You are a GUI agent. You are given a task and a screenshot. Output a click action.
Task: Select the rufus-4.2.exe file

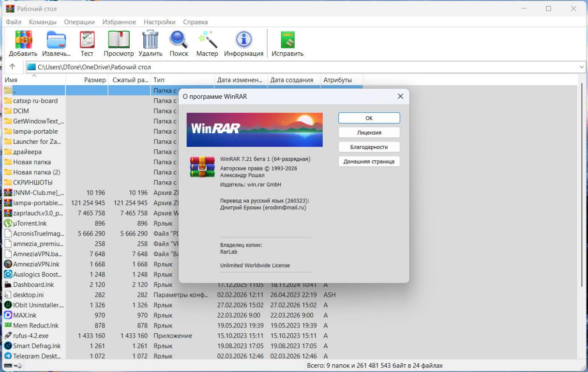[x=30, y=336]
